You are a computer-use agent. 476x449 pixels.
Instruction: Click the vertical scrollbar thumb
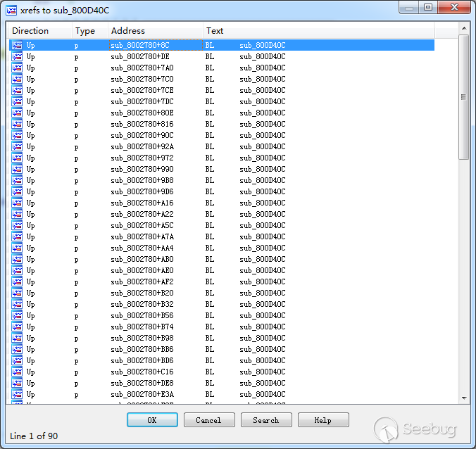click(x=463, y=97)
